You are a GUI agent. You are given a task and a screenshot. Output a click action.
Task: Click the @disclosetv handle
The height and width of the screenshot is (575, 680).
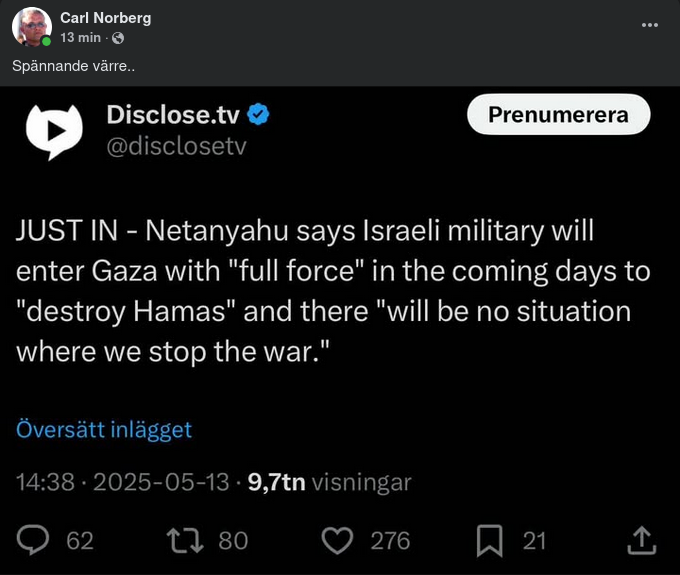click(x=177, y=146)
